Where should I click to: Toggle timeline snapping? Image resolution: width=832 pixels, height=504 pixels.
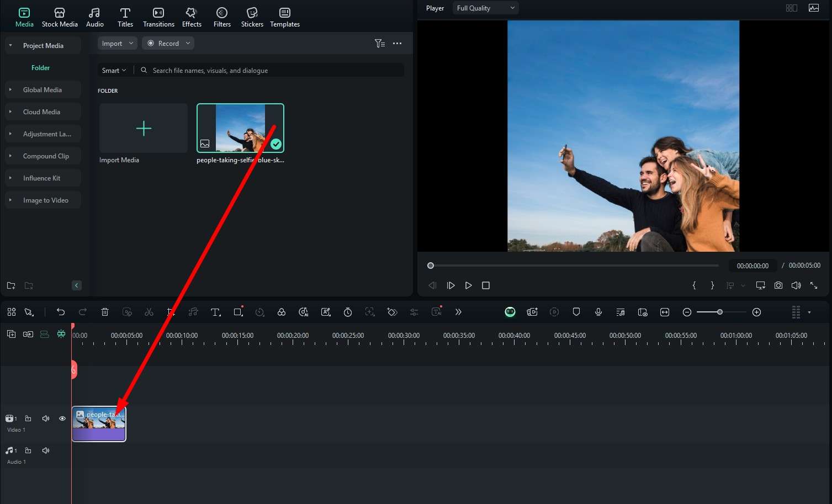[61, 334]
